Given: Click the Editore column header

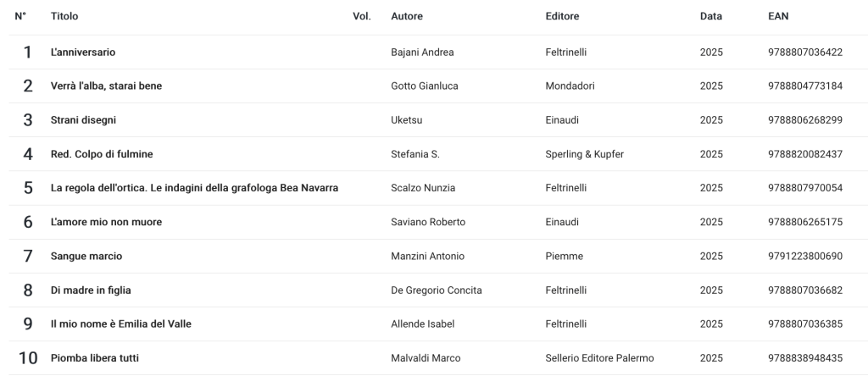Looking at the screenshot, I should [x=563, y=17].
